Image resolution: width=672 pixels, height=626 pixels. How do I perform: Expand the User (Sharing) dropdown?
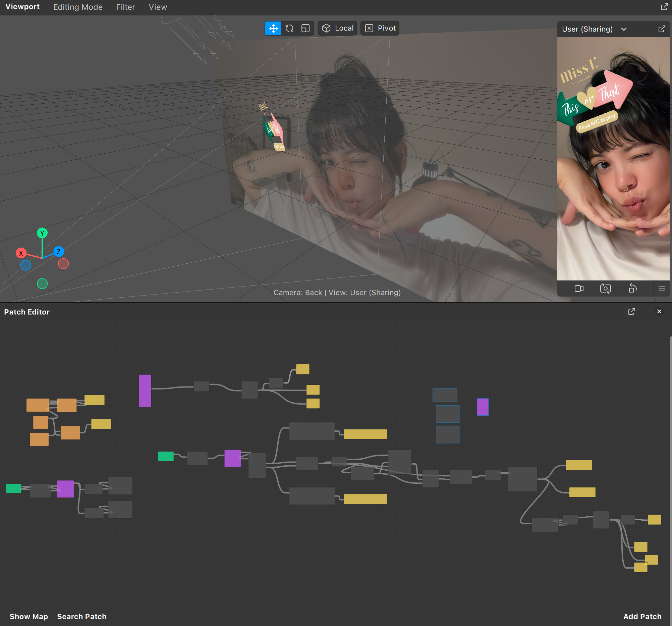pyautogui.click(x=624, y=29)
